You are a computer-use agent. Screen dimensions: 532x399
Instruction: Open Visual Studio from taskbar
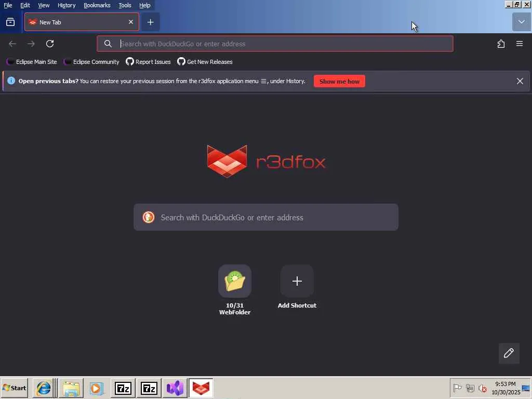[175, 388]
